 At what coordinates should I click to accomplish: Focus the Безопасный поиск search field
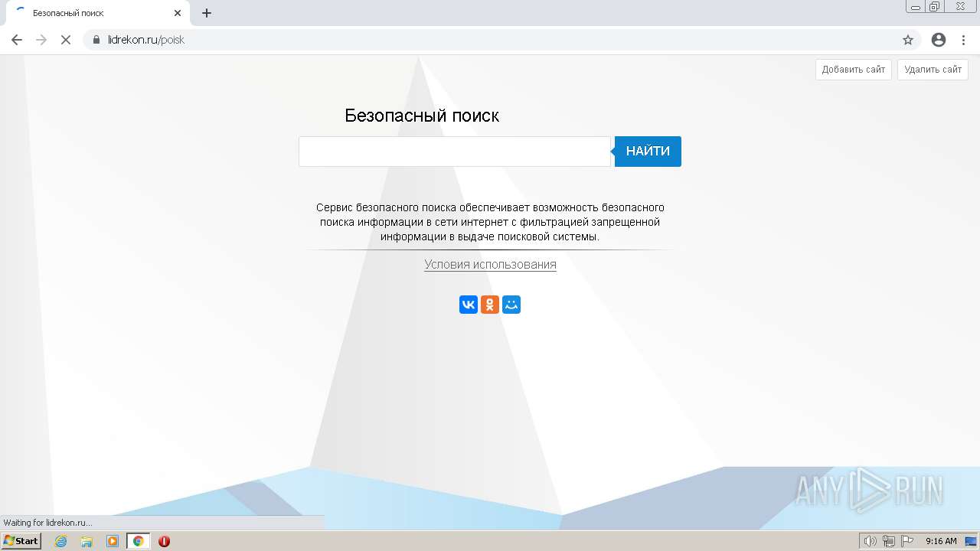click(x=455, y=152)
